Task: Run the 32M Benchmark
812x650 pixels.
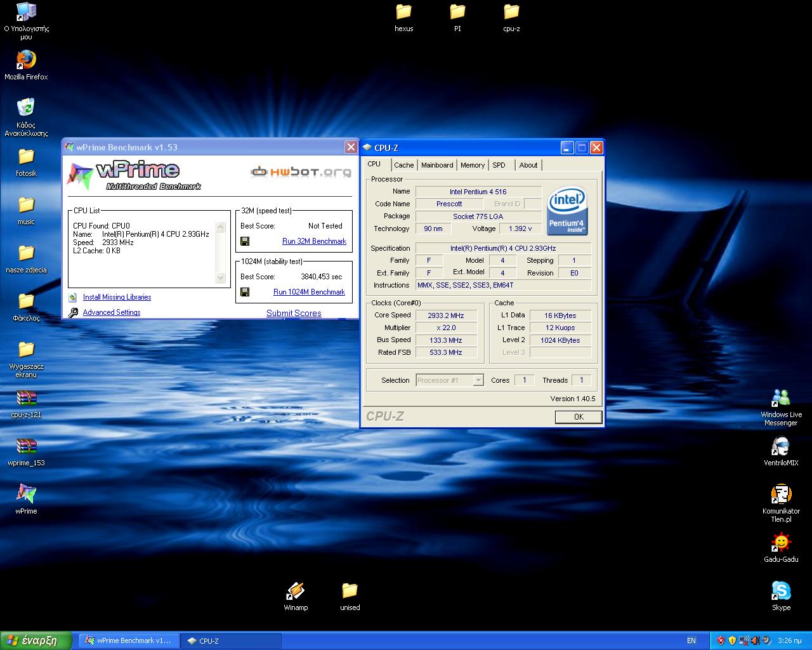Action: point(314,241)
